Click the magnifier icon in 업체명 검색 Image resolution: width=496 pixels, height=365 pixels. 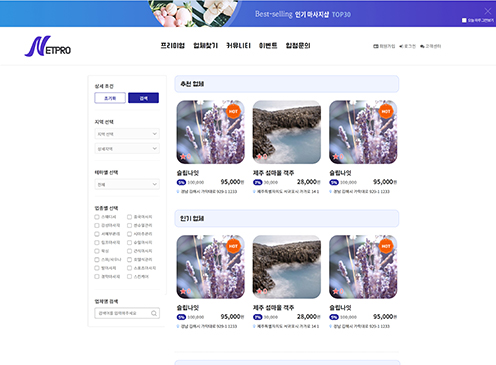pos(154,313)
